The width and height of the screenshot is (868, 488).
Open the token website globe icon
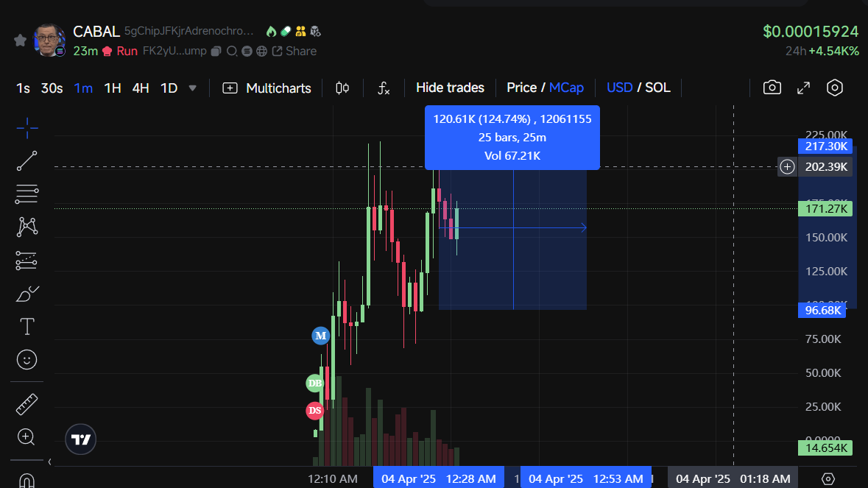coord(262,51)
